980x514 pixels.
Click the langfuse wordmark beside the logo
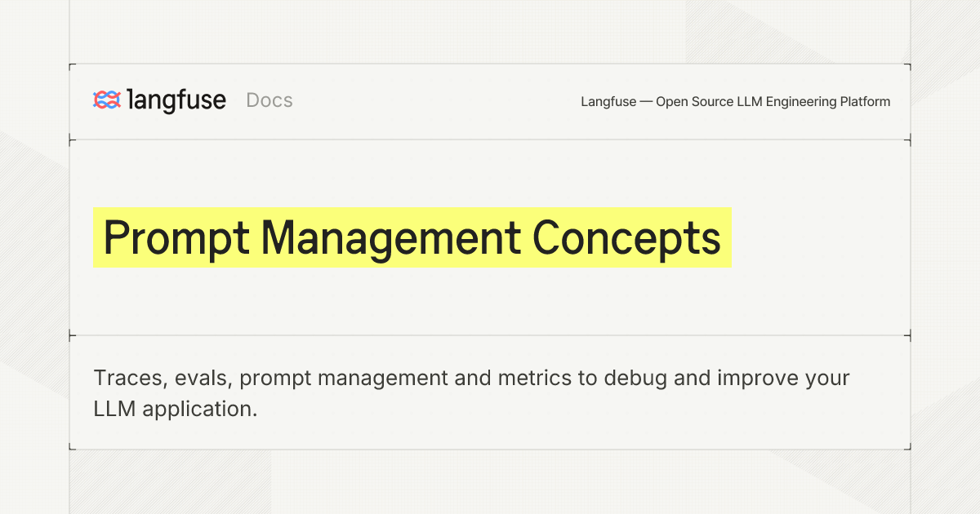pos(176,100)
